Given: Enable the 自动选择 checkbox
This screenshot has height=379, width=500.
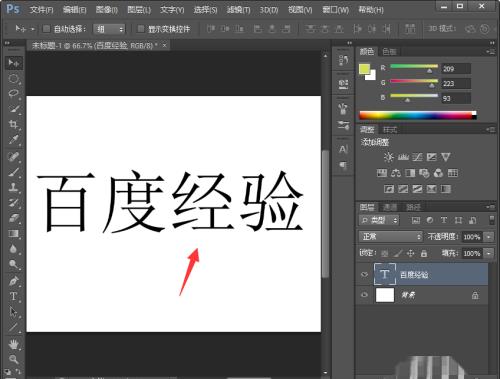Looking at the screenshot, I should (x=47, y=29).
